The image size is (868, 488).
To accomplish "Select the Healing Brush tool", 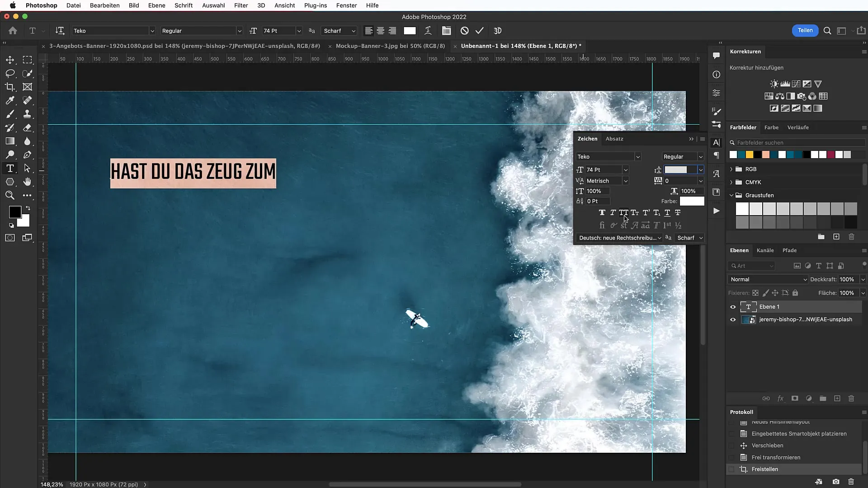I will [x=28, y=100].
